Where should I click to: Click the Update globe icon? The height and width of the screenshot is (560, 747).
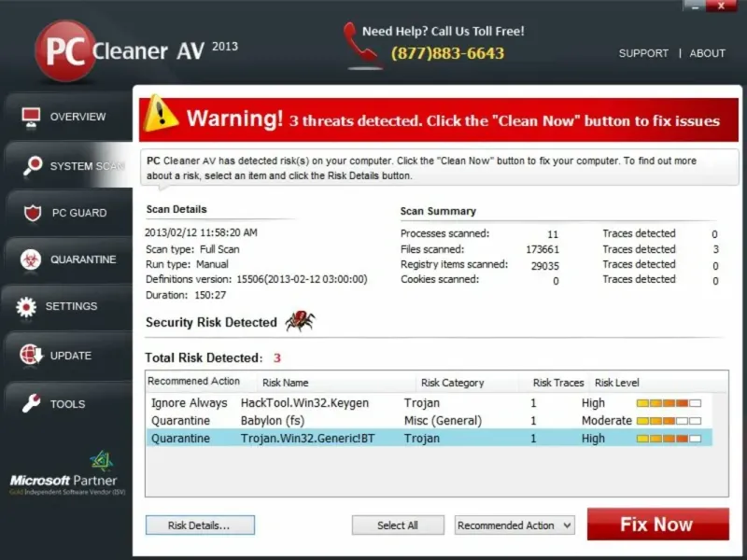pyautogui.click(x=31, y=356)
